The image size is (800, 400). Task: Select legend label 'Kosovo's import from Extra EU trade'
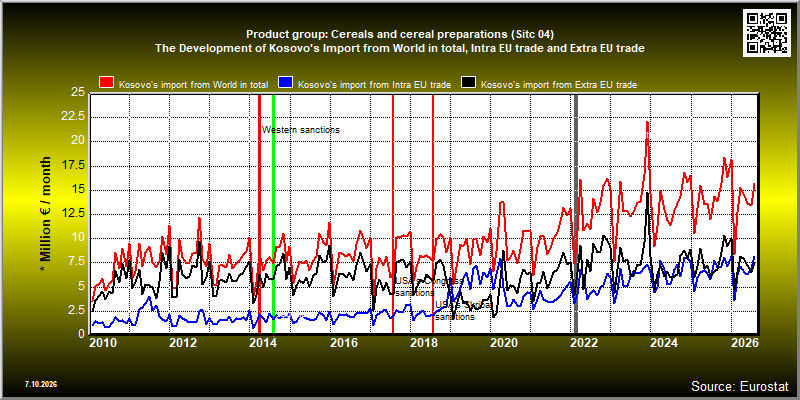click(559, 85)
